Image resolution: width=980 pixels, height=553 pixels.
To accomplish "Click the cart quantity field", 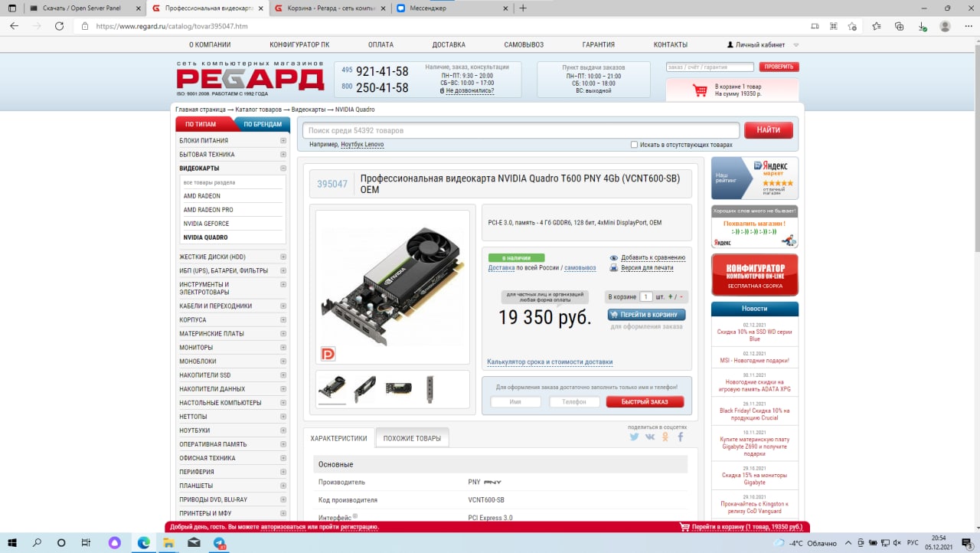I will pos(646,296).
